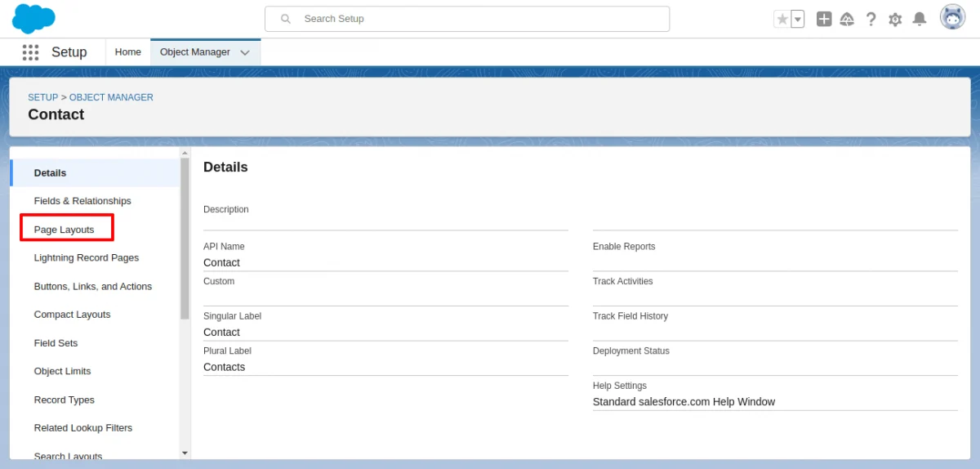Follow the SETUP breadcrumb link
The image size is (980, 469).
(43, 97)
